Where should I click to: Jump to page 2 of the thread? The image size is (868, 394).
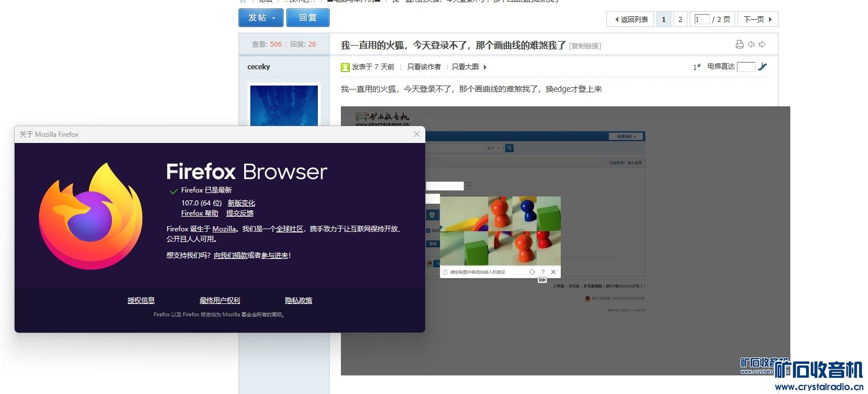[x=680, y=19]
